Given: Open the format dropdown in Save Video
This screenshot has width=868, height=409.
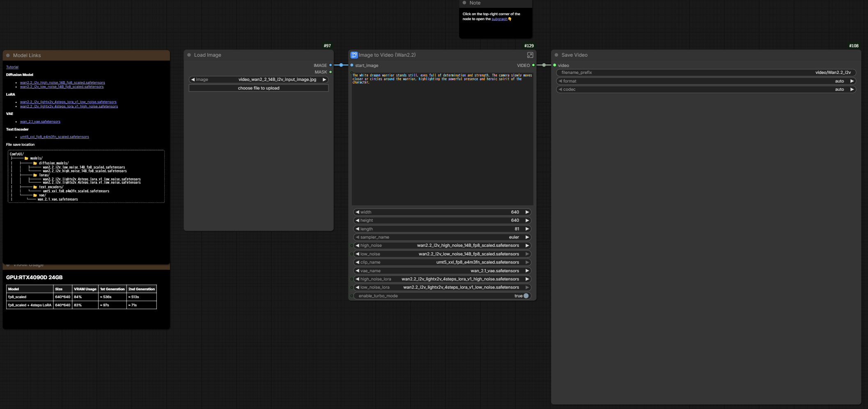Looking at the screenshot, I should click(x=706, y=81).
